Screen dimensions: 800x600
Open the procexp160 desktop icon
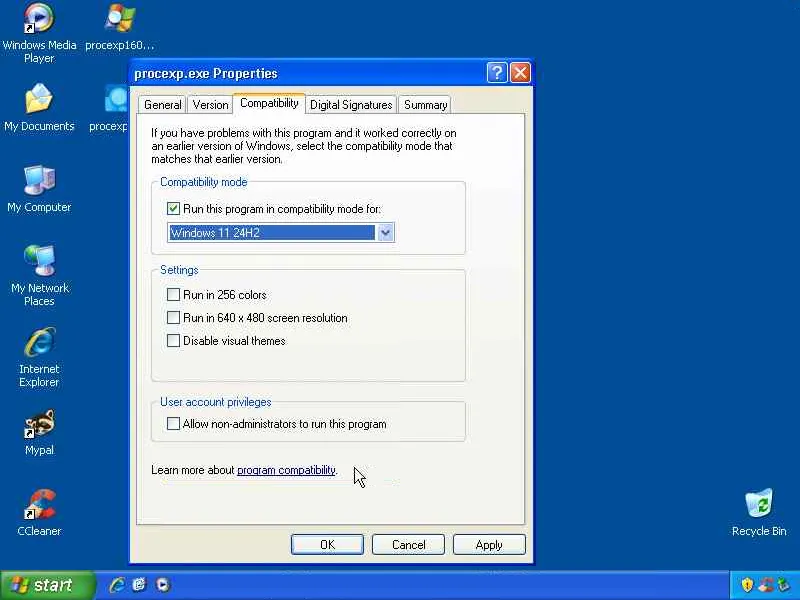tap(119, 27)
